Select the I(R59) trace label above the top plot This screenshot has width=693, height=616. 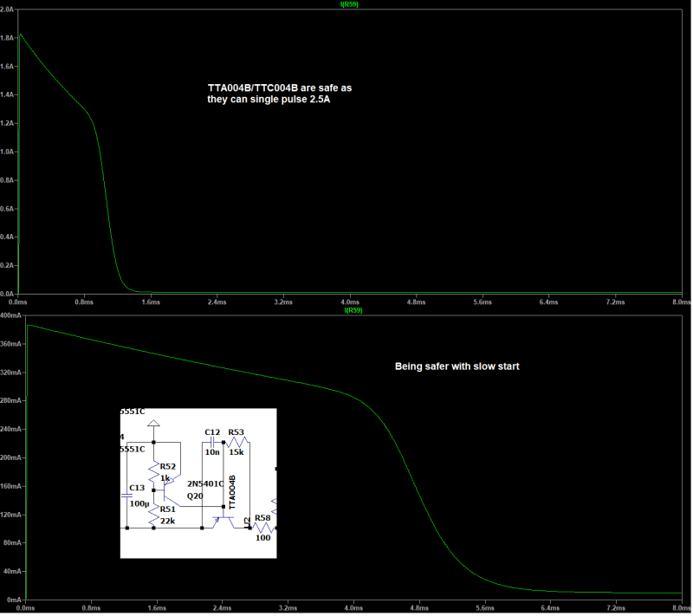click(x=349, y=4)
